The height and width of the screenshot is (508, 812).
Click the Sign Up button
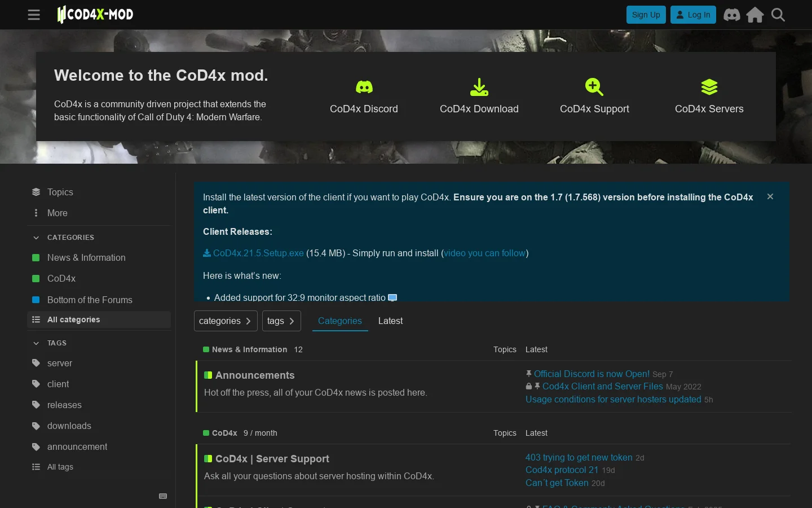click(x=646, y=15)
